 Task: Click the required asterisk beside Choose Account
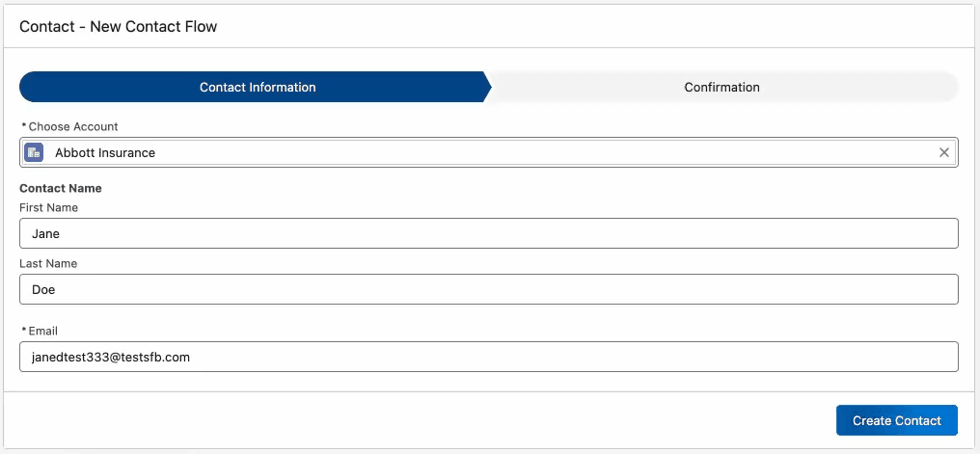23,126
